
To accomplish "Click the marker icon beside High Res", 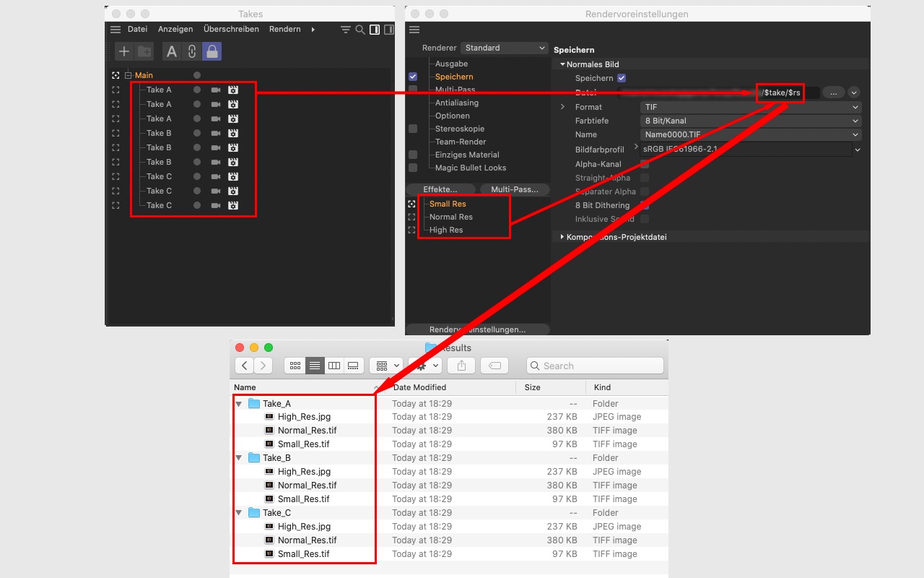I will point(412,230).
